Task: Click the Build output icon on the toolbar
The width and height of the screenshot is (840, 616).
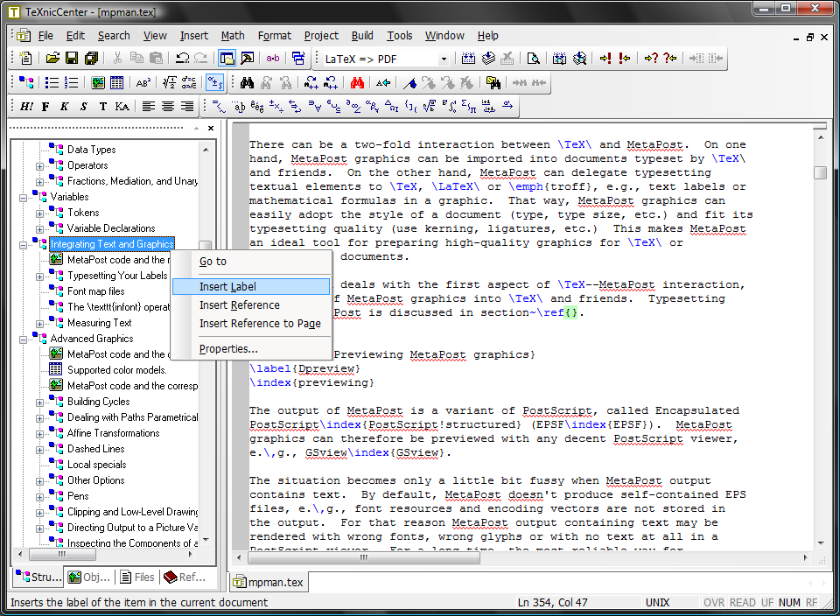Action: 487,59
